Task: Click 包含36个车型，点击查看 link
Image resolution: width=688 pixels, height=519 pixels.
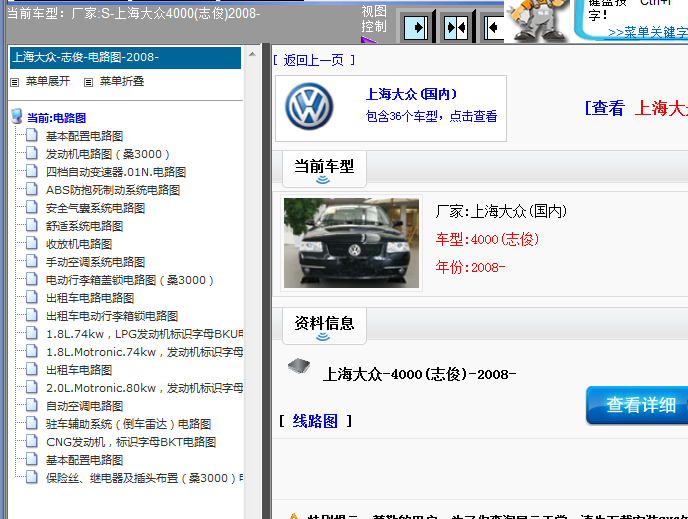Action: 431,116
